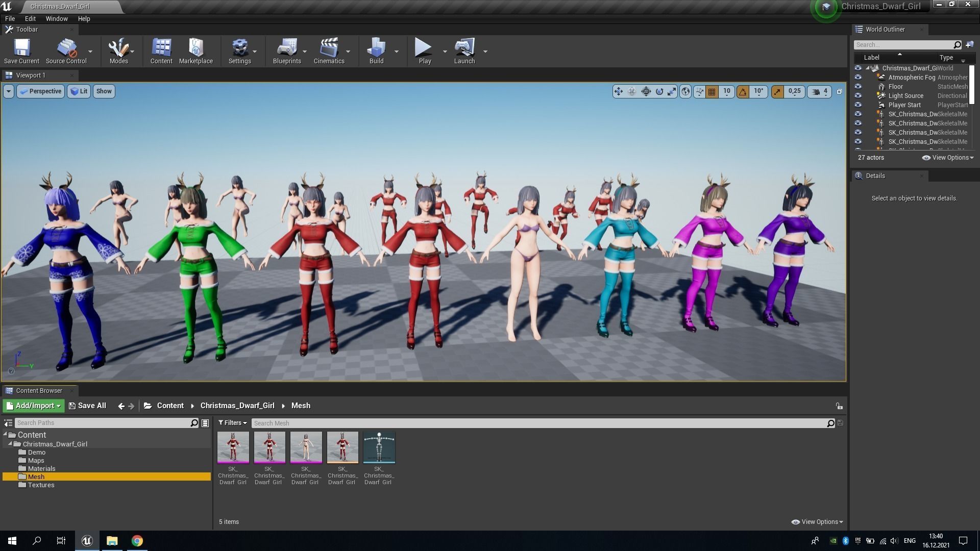This screenshot has height=551, width=980.
Task: Select the Modes toolbar icon
Action: click(x=118, y=48)
